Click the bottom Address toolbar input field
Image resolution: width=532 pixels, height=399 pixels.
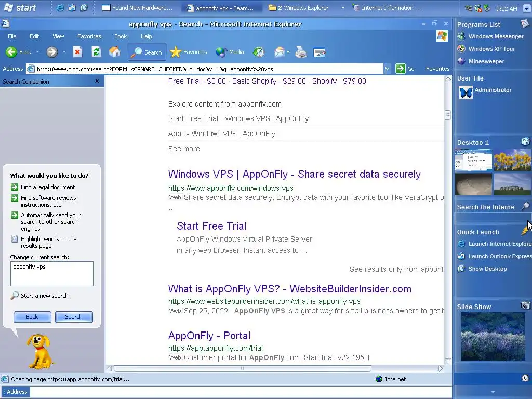(x=241, y=392)
